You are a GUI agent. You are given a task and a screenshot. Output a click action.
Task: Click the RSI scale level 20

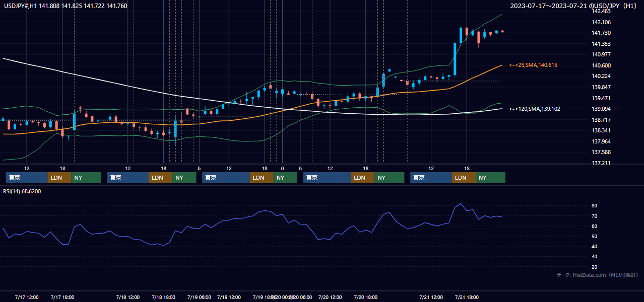point(595,267)
